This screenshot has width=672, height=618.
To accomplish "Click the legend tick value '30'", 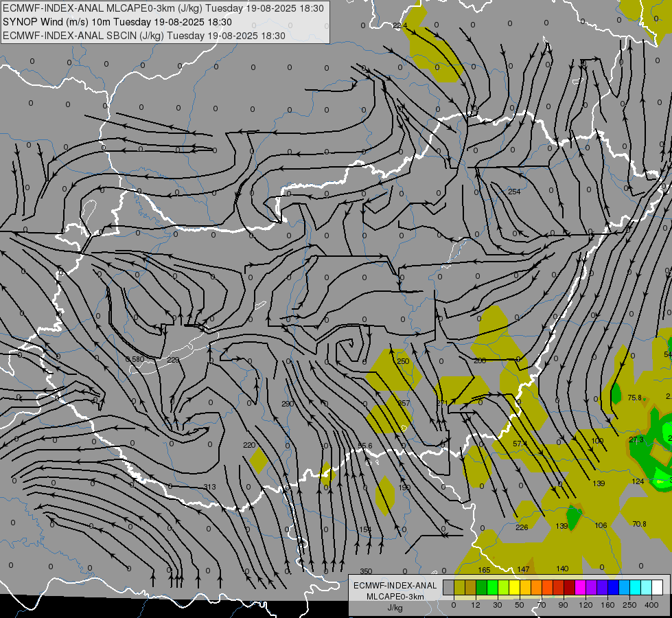I will click(x=498, y=605).
